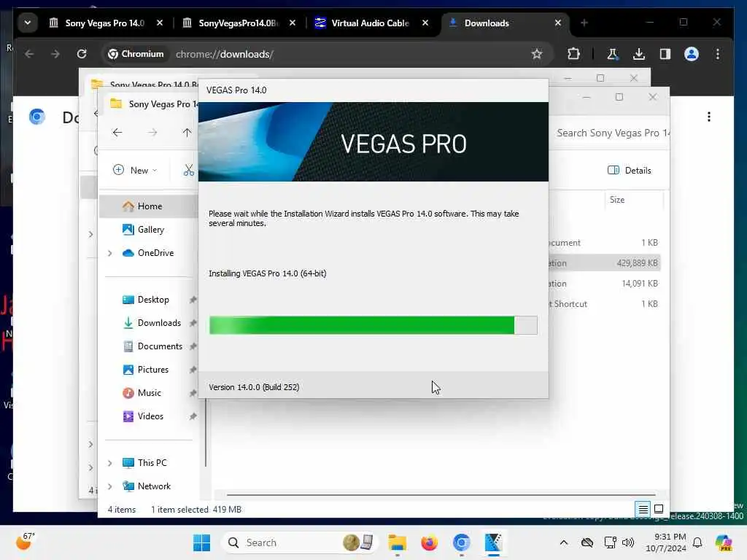Open the volume control in system tray
Screen dimensions: 747x560
click(x=628, y=542)
